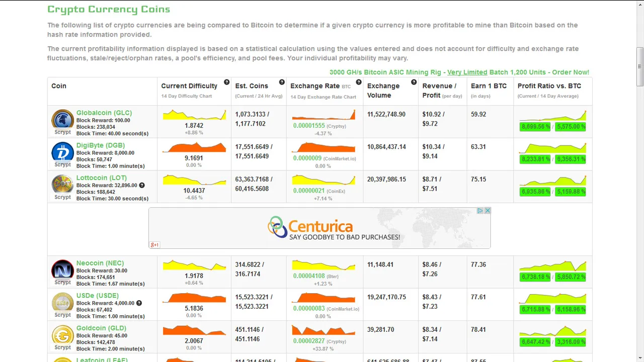Image resolution: width=644 pixels, height=362 pixels.
Task: Click DigiByte 6,356.31 % average badge
Action: click(571, 159)
